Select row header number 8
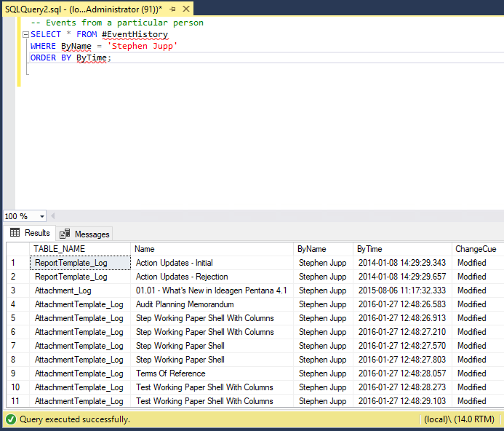The width and height of the screenshot is (504, 431). point(18,360)
